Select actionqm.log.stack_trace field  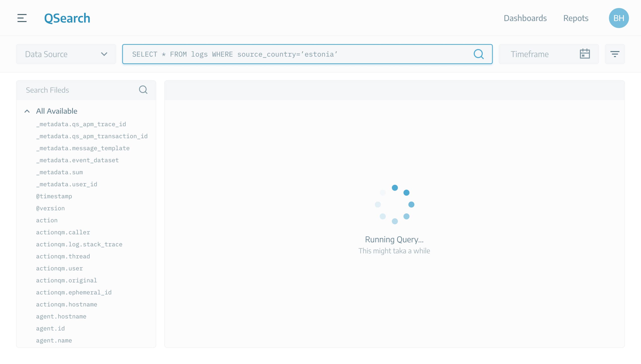79,244
